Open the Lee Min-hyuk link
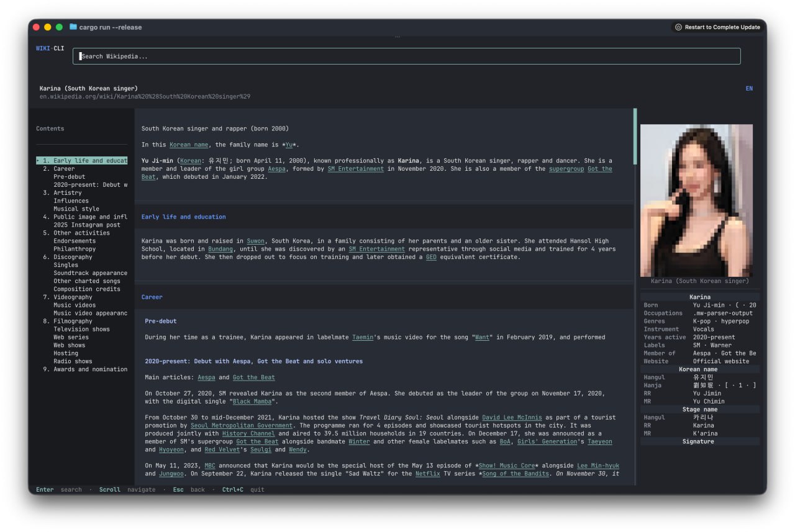795x532 pixels. pos(598,466)
